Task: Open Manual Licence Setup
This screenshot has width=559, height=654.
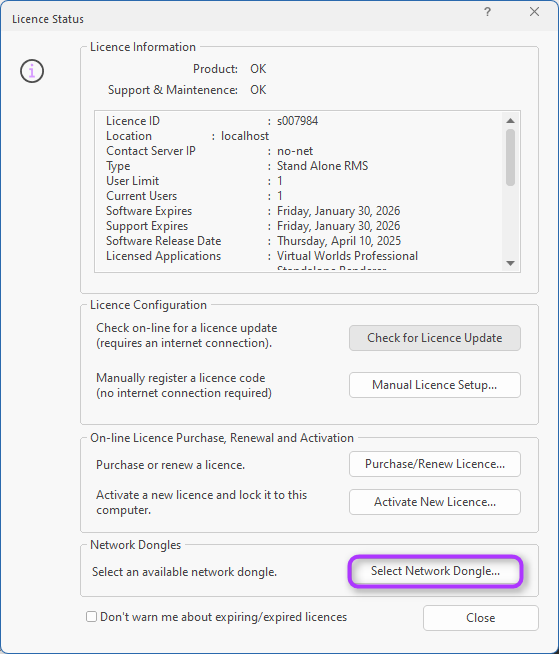Action: (435, 385)
